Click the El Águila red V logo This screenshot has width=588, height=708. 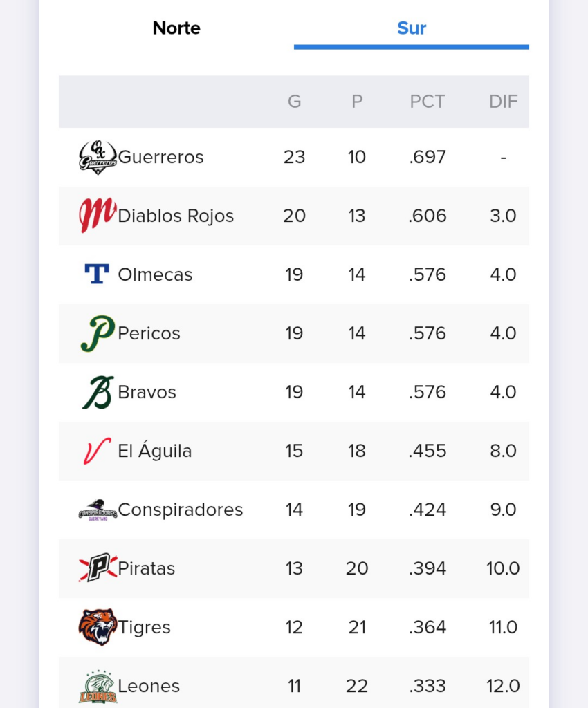pos(97,451)
